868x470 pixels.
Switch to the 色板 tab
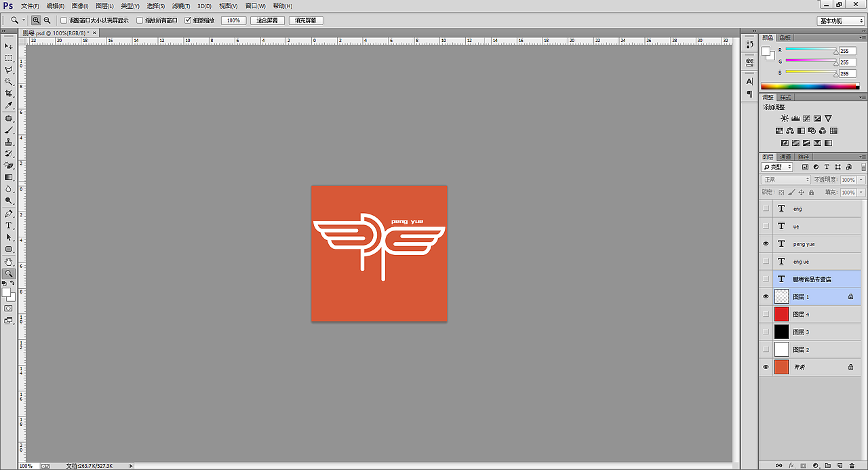pyautogui.click(x=785, y=37)
